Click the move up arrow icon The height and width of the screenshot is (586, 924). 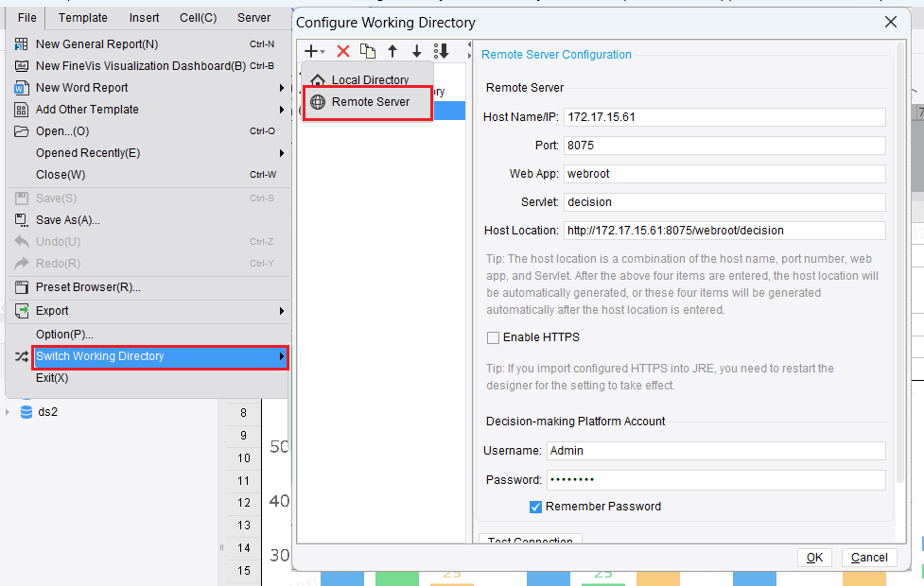393,50
